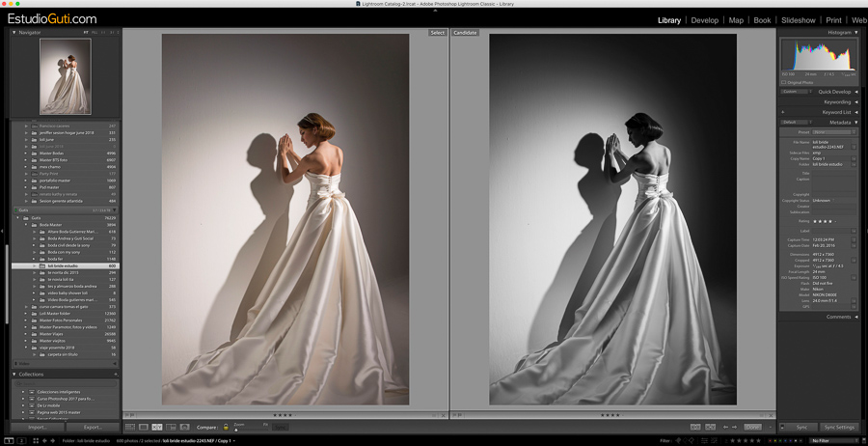
Task: Switch to Survey view in toolbar
Action: [172, 427]
